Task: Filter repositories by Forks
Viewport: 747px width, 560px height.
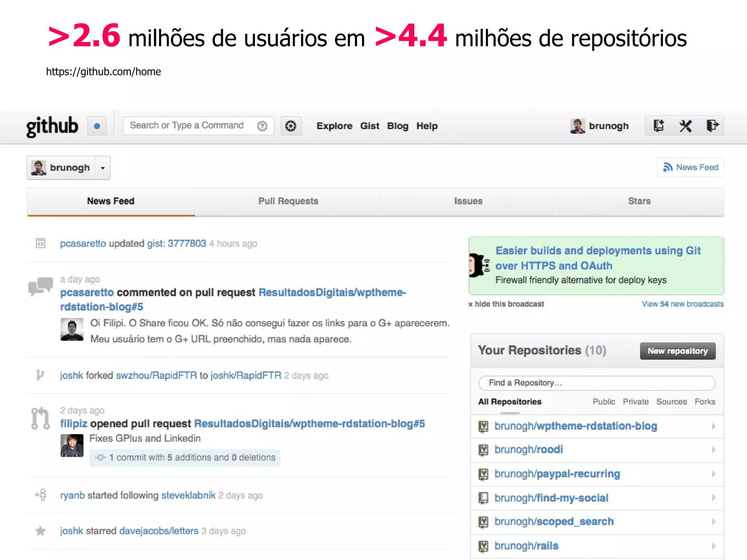Action: pyautogui.click(x=705, y=402)
